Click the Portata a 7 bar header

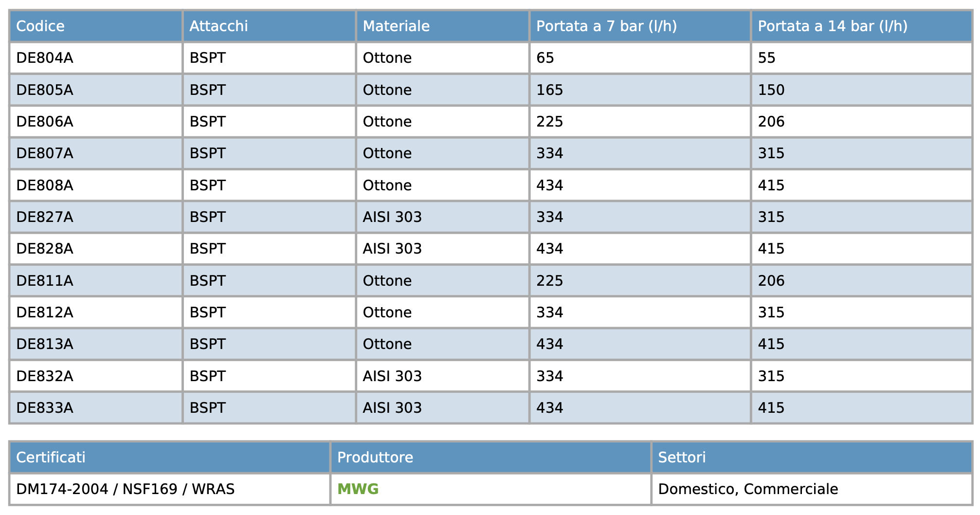click(606, 26)
